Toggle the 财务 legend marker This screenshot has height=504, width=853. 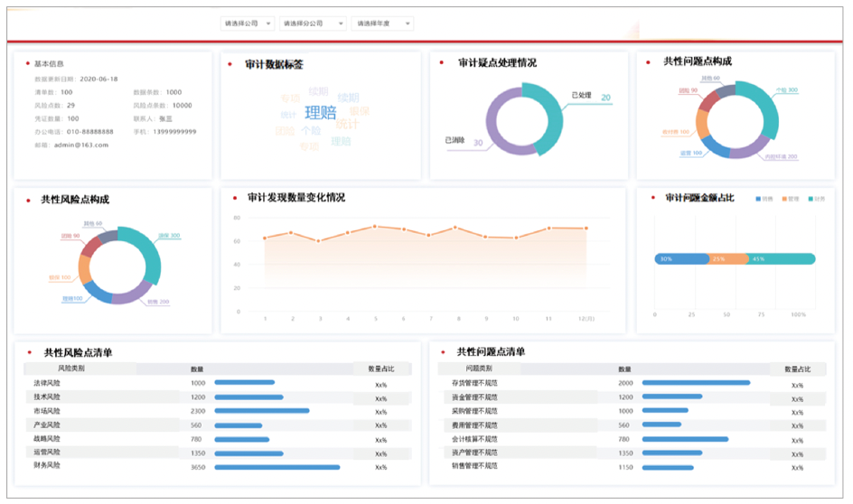pos(810,198)
